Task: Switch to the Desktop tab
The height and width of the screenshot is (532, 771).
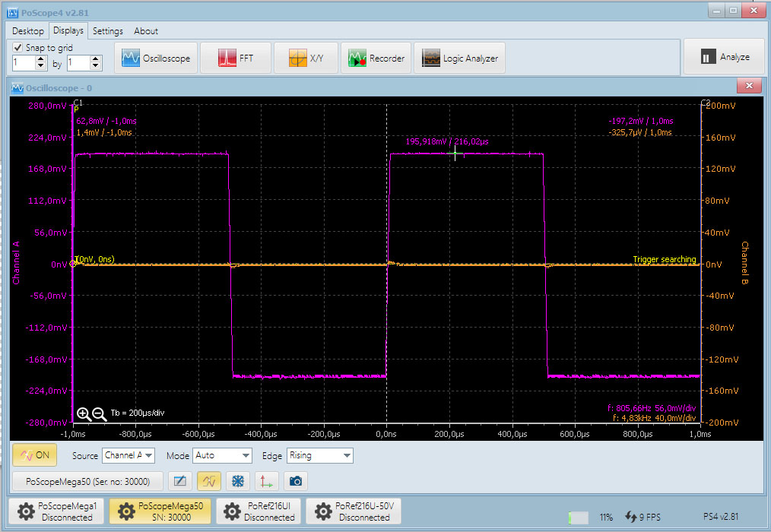Action: click(27, 30)
